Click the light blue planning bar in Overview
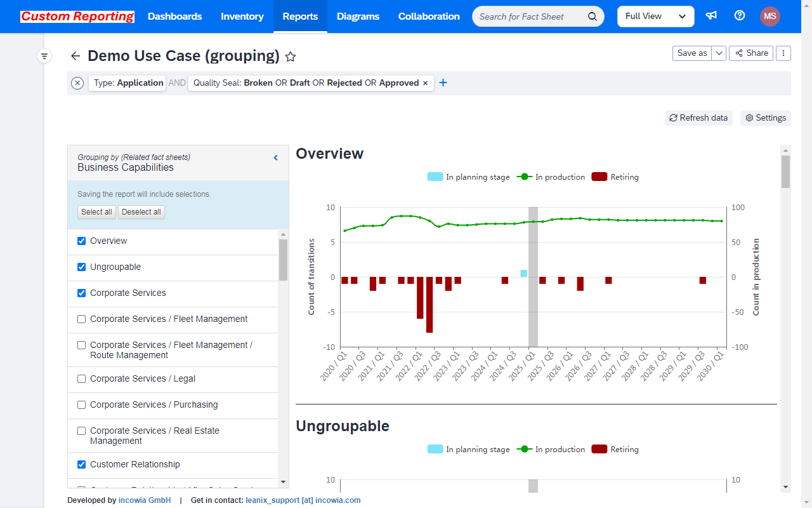This screenshot has width=812, height=508. (524, 274)
